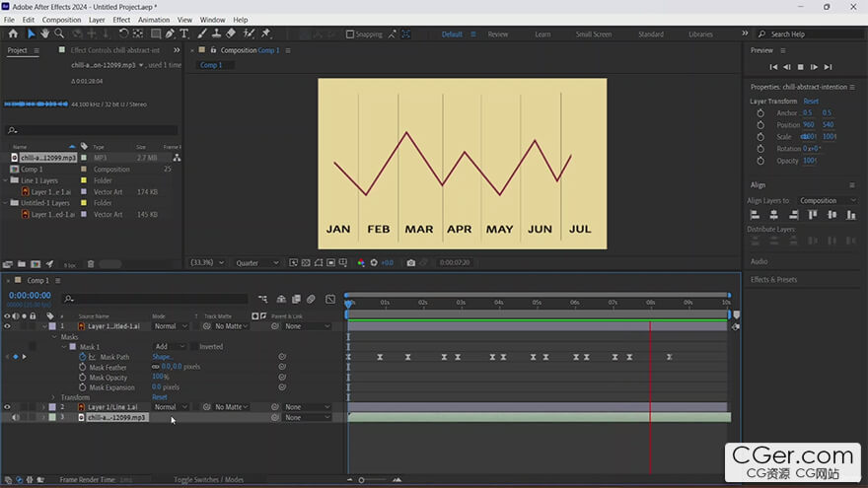The width and height of the screenshot is (868, 488).
Task: Pick the Brush tool
Action: pyautogui.click(x=202, y=34)
